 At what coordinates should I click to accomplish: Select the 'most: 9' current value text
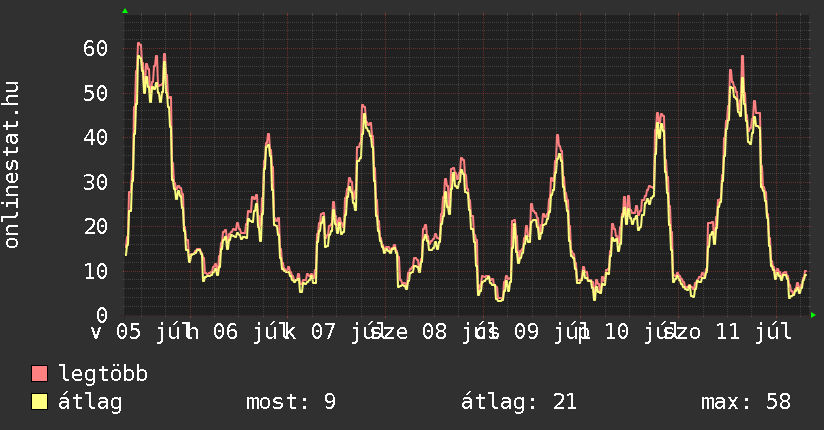pyautogui.click(x=291, y=402)
